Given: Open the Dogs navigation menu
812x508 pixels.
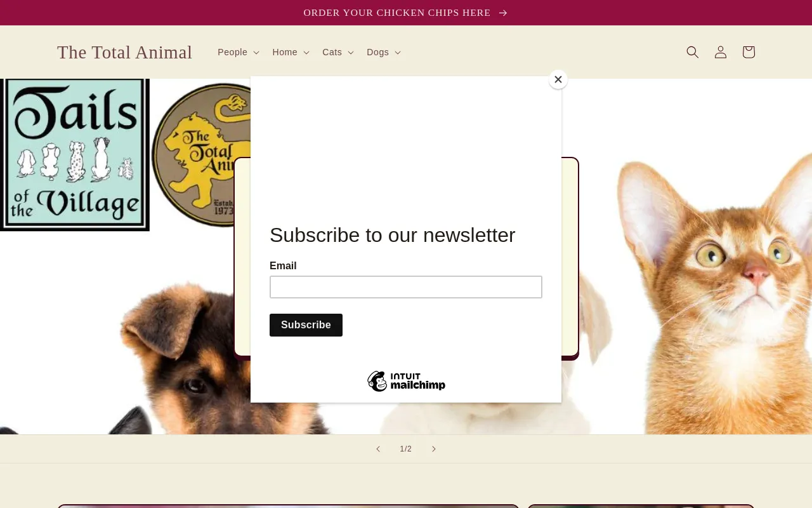Looking at the screenshot, I should [384, 52].
